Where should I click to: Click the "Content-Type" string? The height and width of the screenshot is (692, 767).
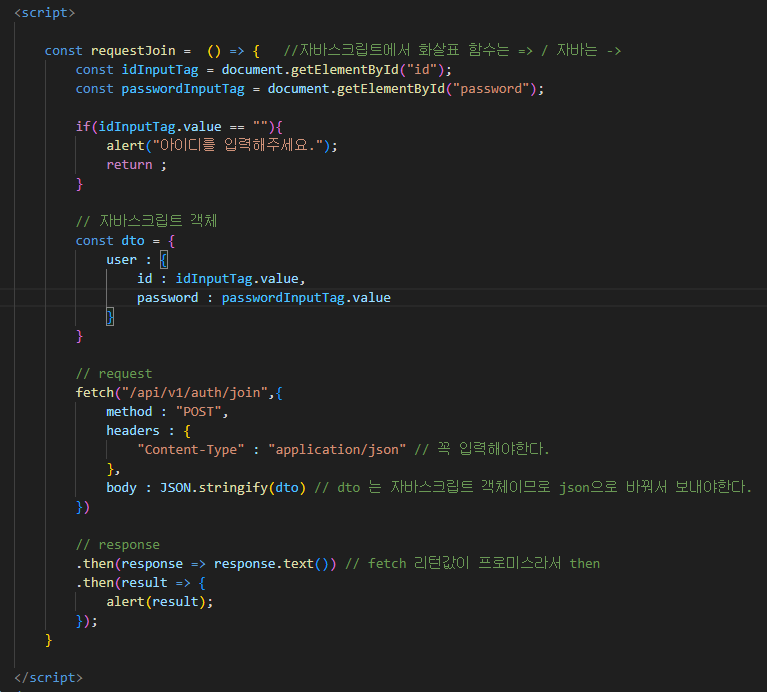pos(191,450)
